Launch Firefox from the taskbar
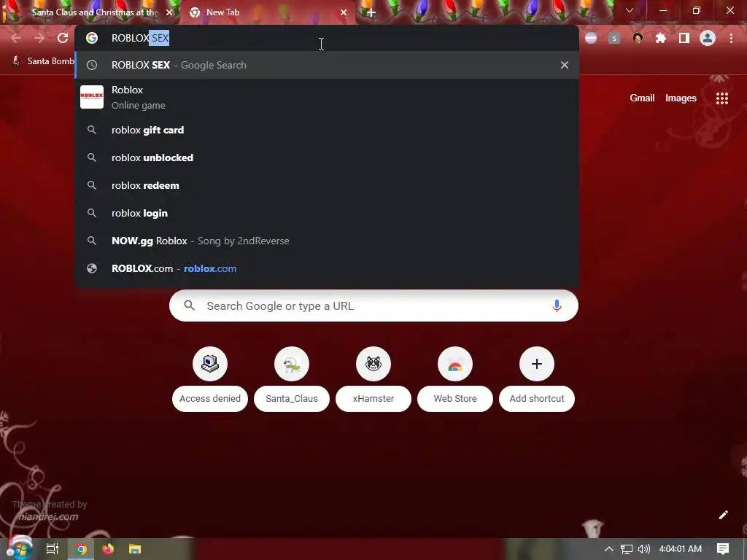The image size is (747, 560). click(108, 549)
